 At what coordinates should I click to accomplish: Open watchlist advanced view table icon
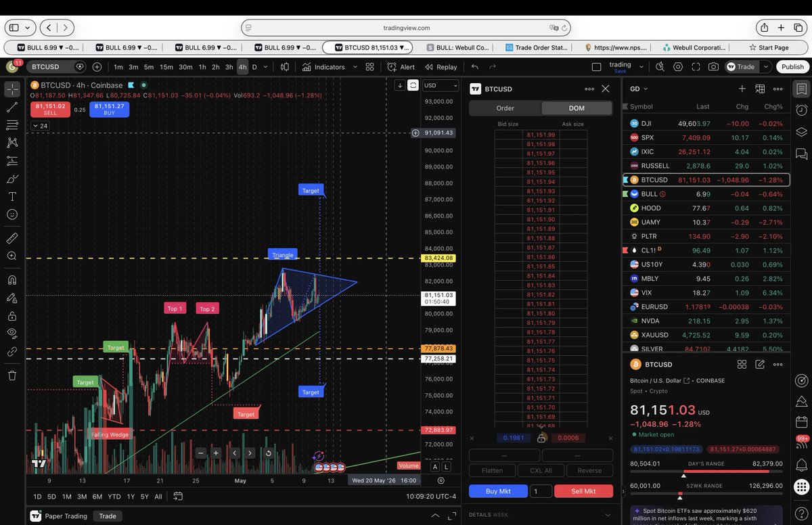coord(760,89)
